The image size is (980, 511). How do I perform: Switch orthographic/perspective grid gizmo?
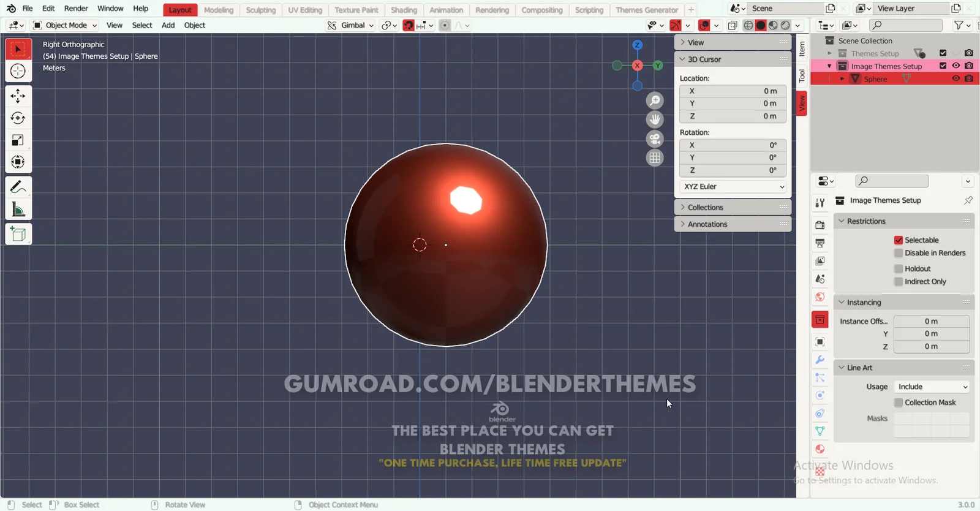(655, 157)
